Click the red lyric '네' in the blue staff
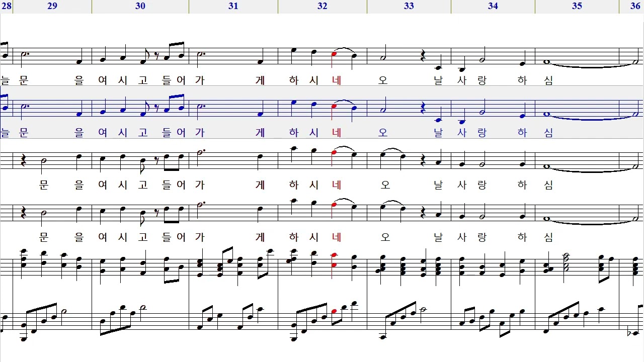 (337, 132)
